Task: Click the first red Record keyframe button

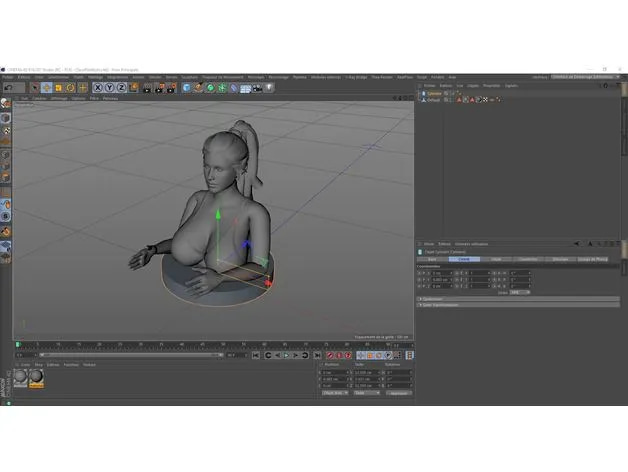Action: [x=330, y=355]
